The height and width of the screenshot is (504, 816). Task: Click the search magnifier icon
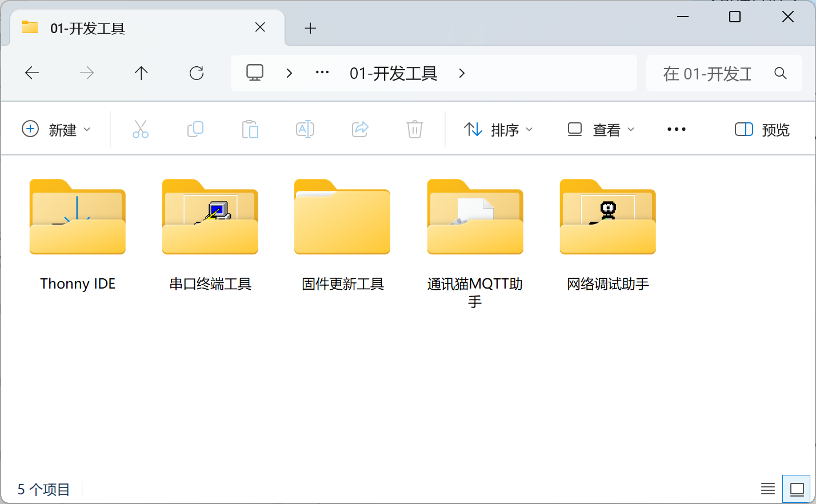click(781, 73)
